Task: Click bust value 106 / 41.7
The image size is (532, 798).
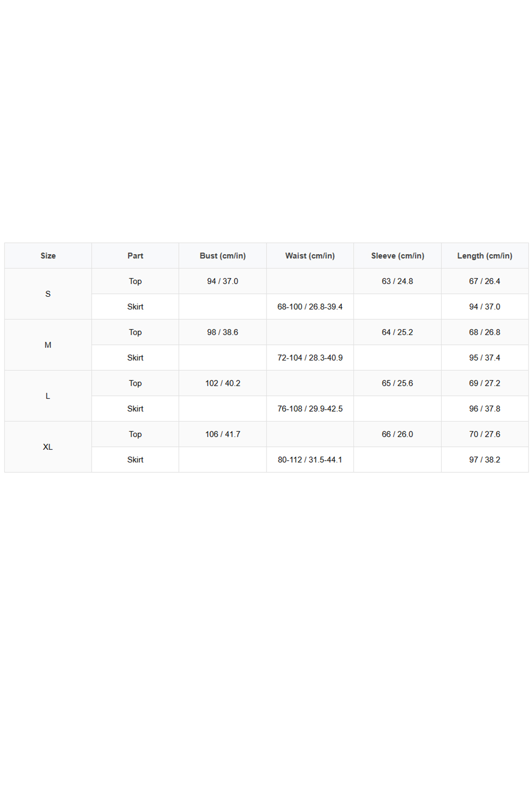Action: tap(222, 434)
